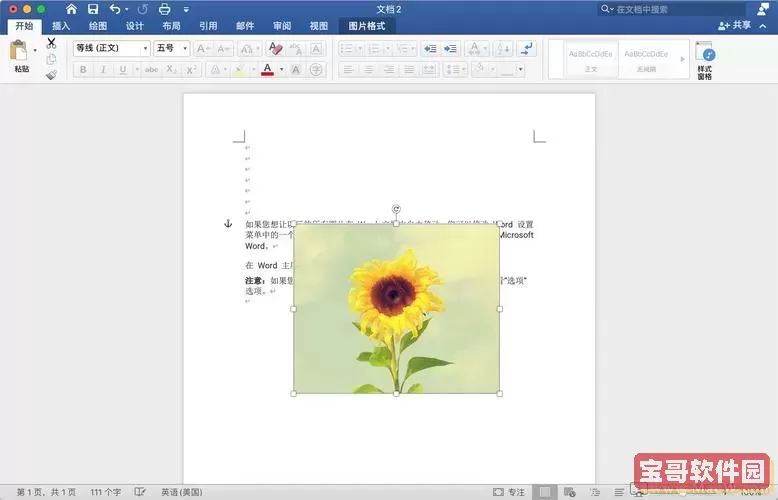Apply red font color button
The height and width of the screenshot is (500, 778).
(267, 69)
